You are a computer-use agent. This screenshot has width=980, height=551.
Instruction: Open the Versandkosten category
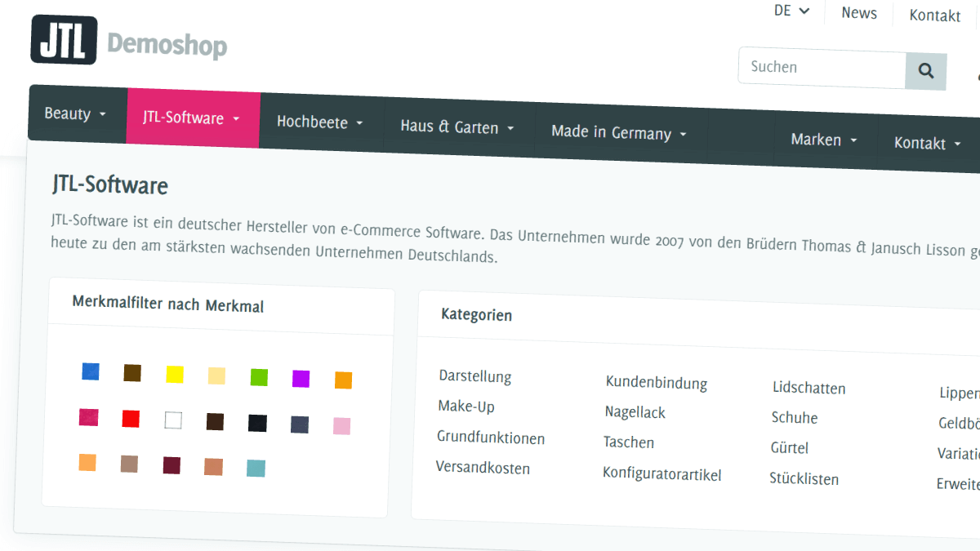[483, 468]
